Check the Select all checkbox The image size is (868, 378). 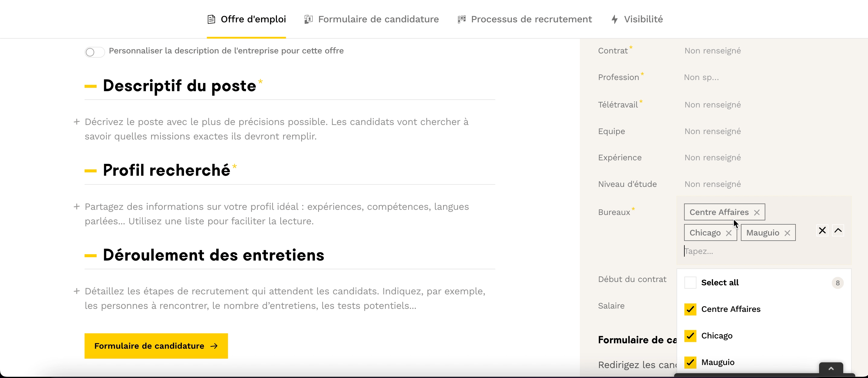[690, 283]
